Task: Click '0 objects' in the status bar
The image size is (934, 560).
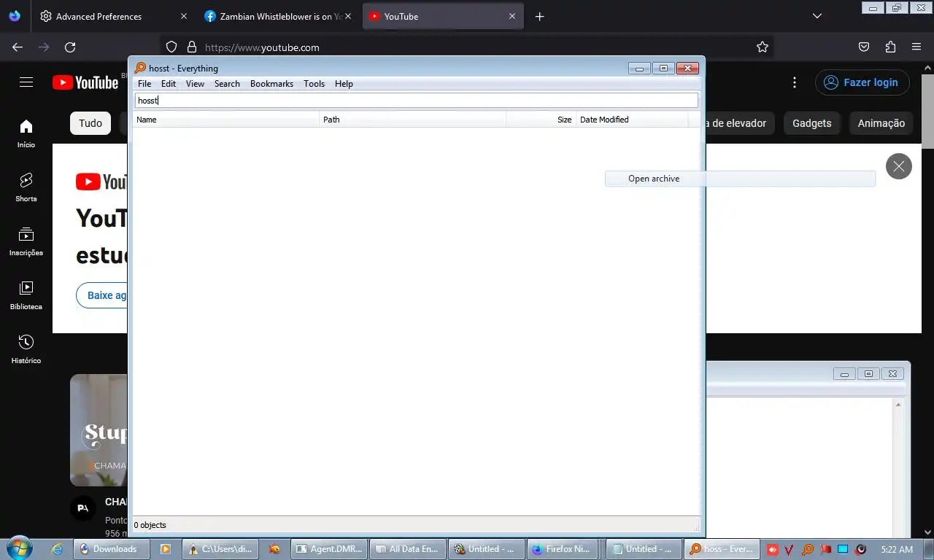Action: (x=150, y=525)
